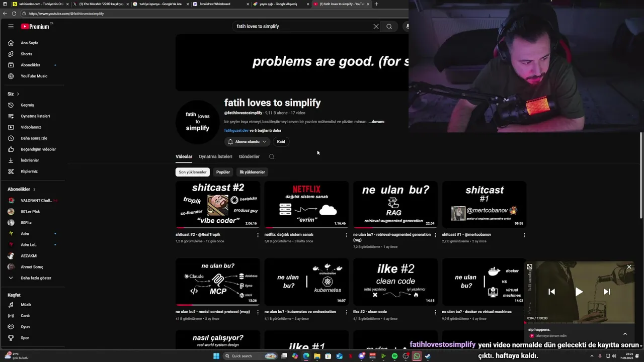This screenshot has height=362, width=644.
Task: Expand the Siz section
Action: [x=13, y=94]
